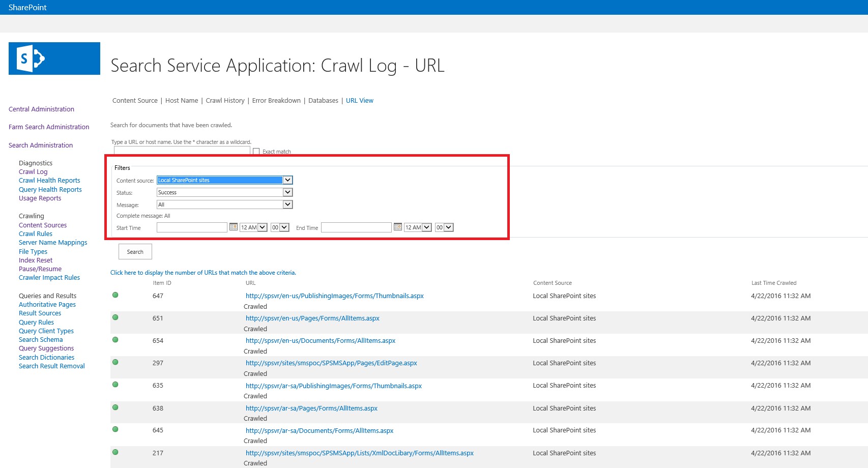Click green status icon for item 297
Viewport: 868px width, 468px height.
pyautogui.click(x=115, y=362)
